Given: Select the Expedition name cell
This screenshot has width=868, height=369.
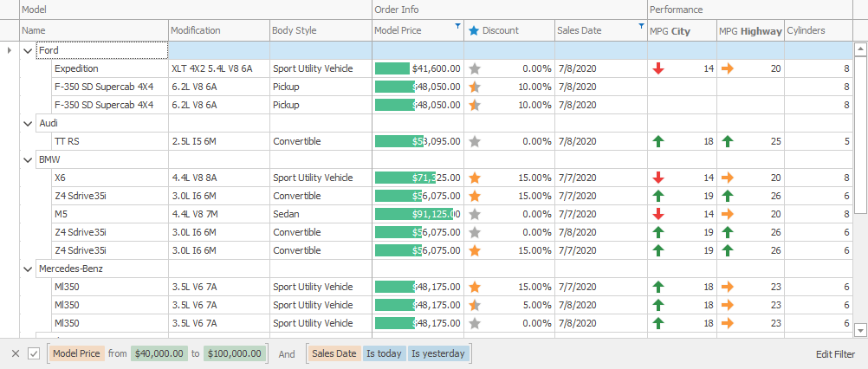Looking at the screenshot, I should [111, 68].
